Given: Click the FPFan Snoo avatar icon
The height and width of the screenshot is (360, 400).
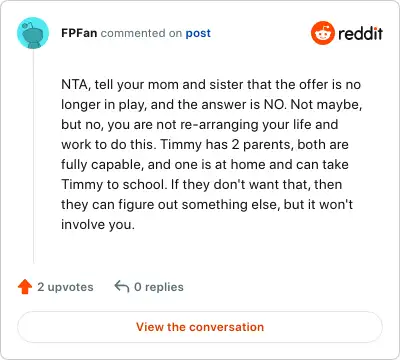Looking at the screenshot, I should [33, 33].
